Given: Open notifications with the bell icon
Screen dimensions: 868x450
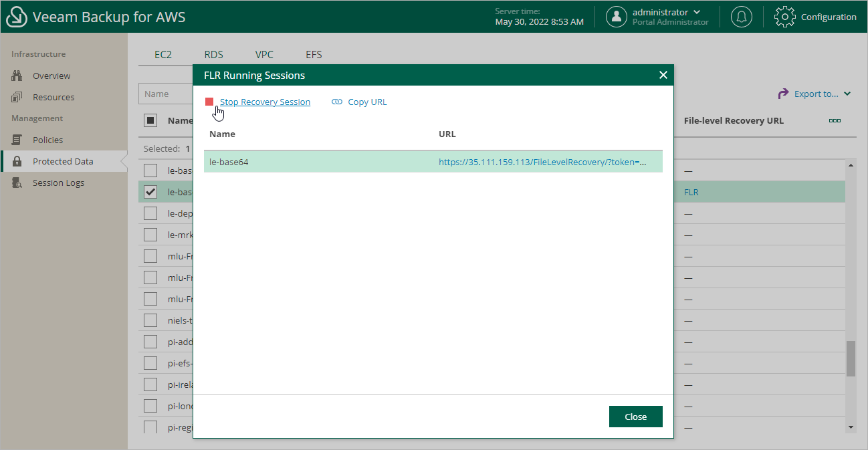Looking at the screenshot, I should pyautogui.click(x=741, y=16).
